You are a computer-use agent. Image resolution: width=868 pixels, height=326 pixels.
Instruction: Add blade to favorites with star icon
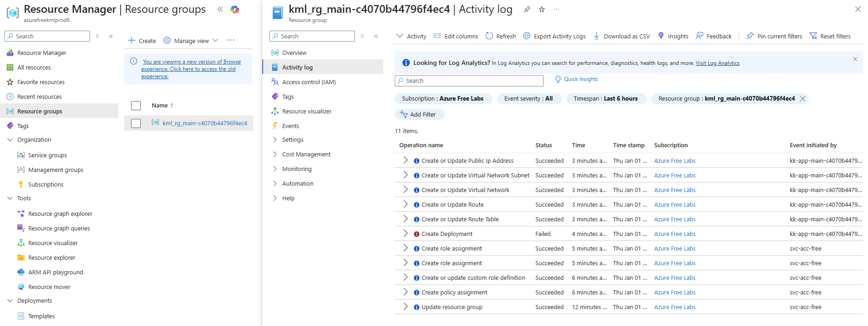(542, 9)
